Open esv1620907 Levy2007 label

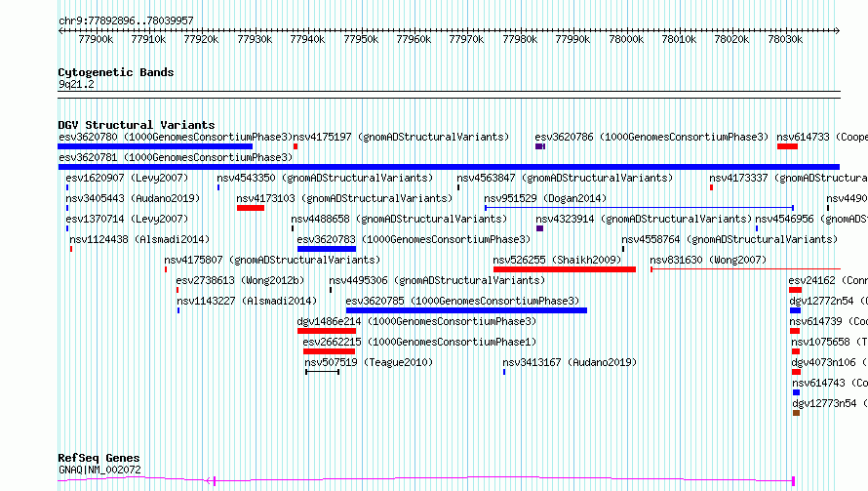tap(127, 178)
